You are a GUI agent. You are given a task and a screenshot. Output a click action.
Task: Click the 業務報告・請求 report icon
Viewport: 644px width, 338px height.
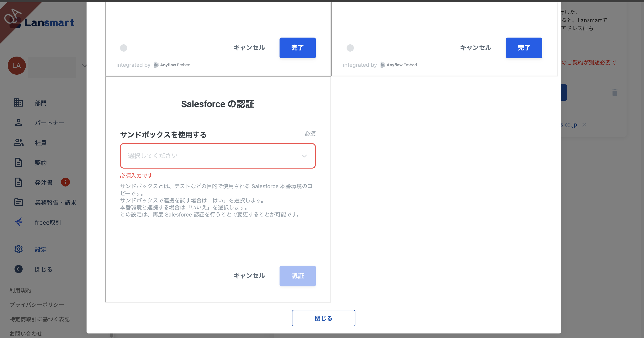[x=18, y=202]
